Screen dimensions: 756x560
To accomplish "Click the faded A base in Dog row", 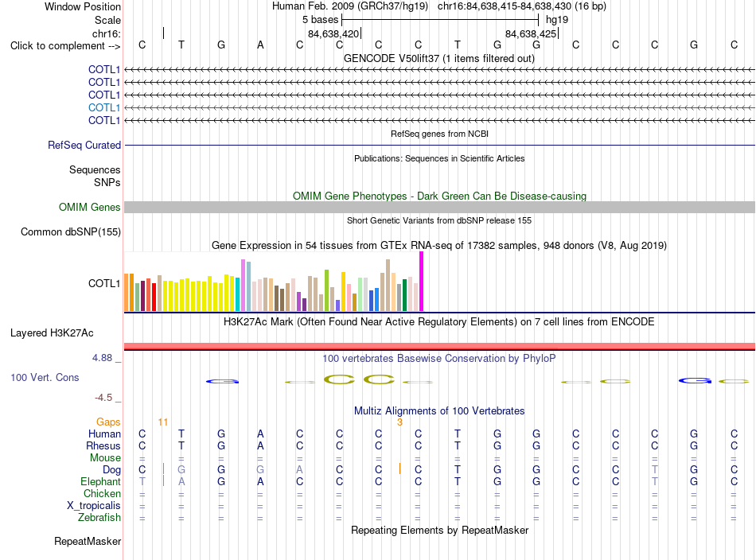I will (x=299, y=470).
